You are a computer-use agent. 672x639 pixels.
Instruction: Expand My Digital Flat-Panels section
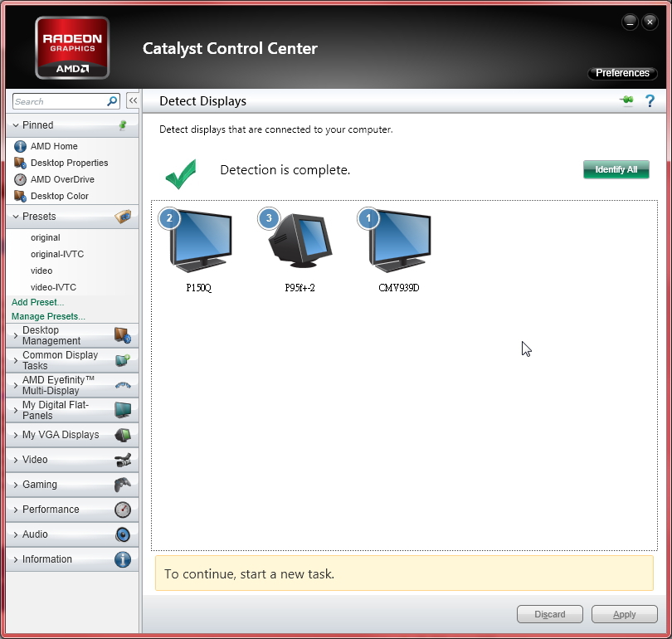tap(16, 410)
